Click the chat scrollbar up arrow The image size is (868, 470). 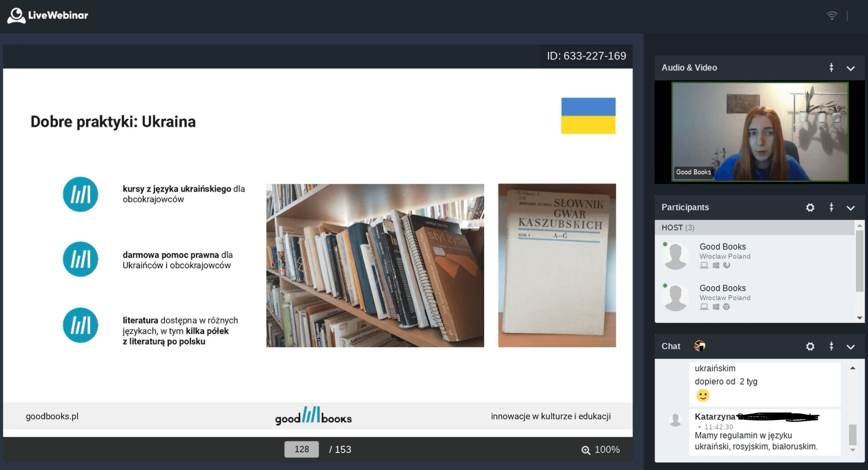point(853,368)
